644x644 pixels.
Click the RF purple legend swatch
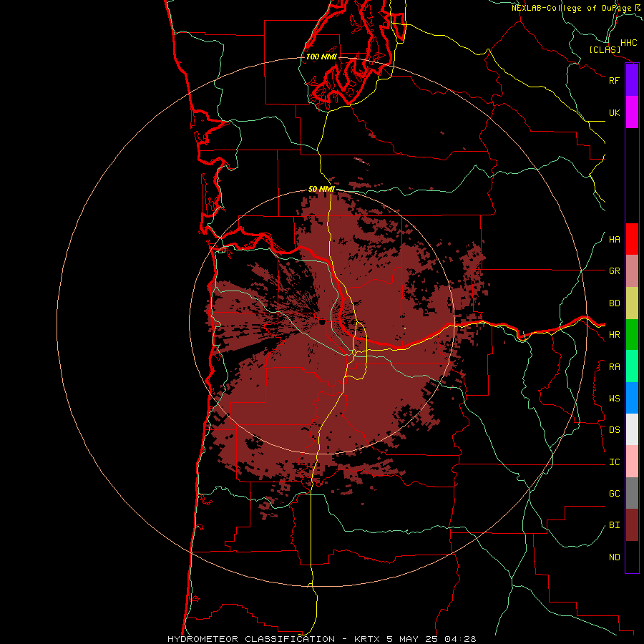[632, 80]
